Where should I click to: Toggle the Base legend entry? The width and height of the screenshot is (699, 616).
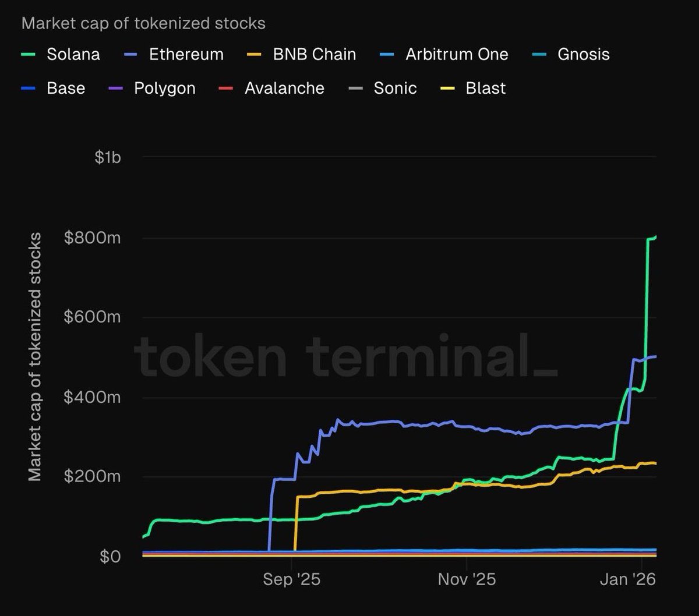[x=66, y=88]
